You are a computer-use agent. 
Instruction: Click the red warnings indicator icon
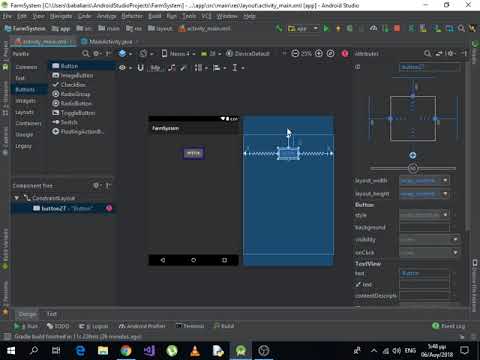[345, 53]
